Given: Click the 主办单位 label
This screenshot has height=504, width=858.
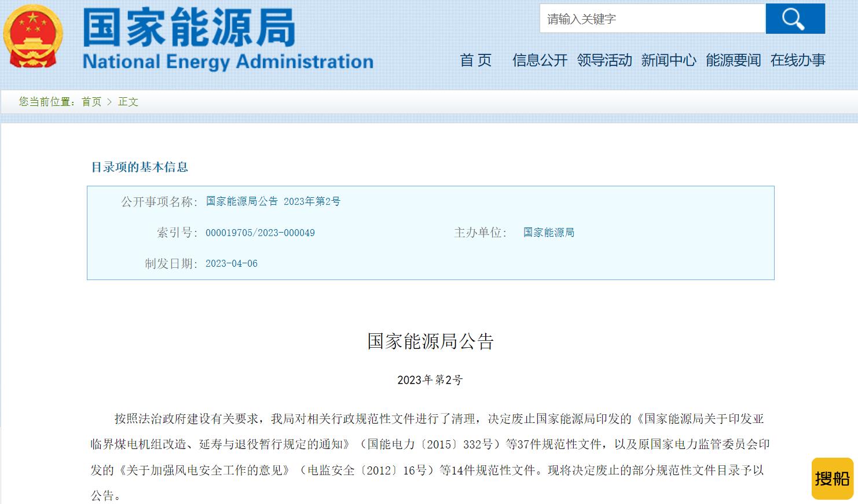Looking at the screenshot, I should coord(481,233).
